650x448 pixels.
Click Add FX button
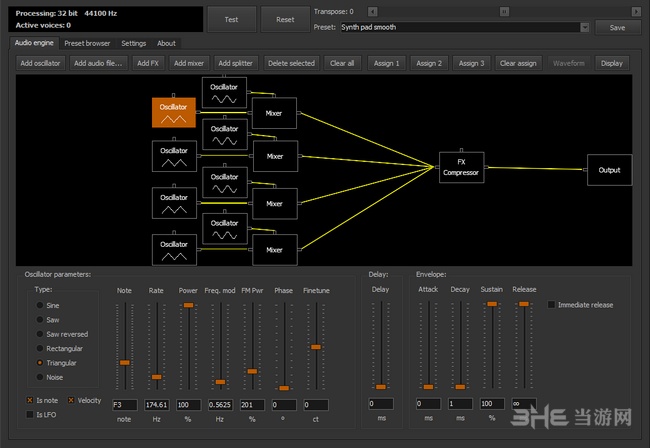point(148,63)
